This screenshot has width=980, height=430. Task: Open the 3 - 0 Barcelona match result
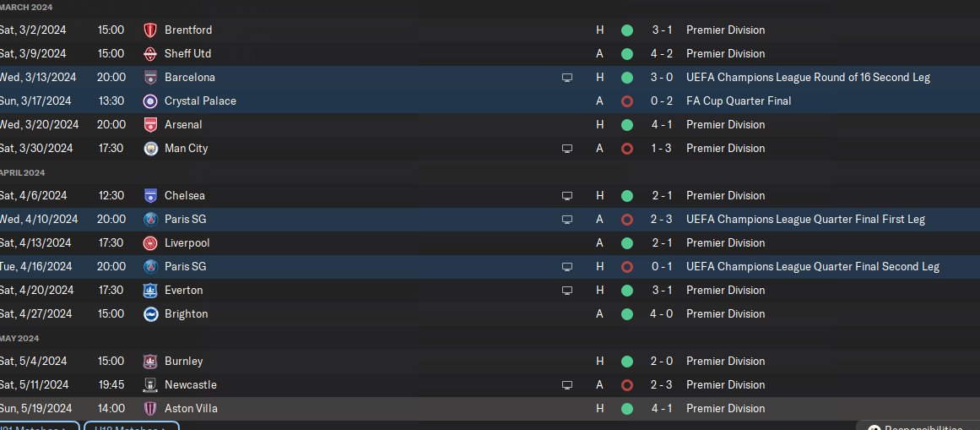tap(661, 78)
